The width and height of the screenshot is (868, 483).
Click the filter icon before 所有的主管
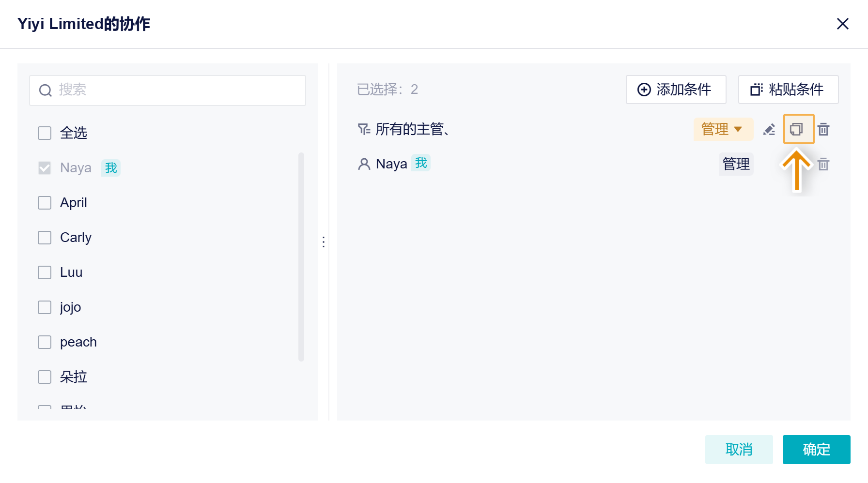pyautogui.click(x=364, y=129)
